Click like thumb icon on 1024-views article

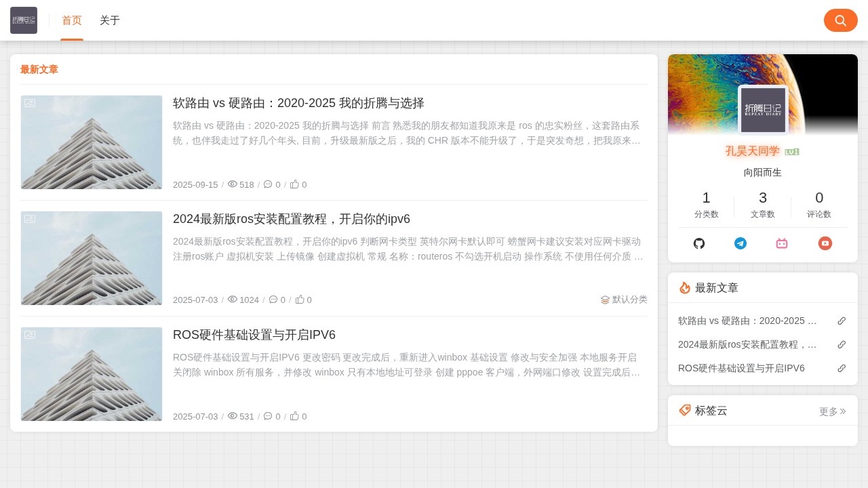click(300, 300)
